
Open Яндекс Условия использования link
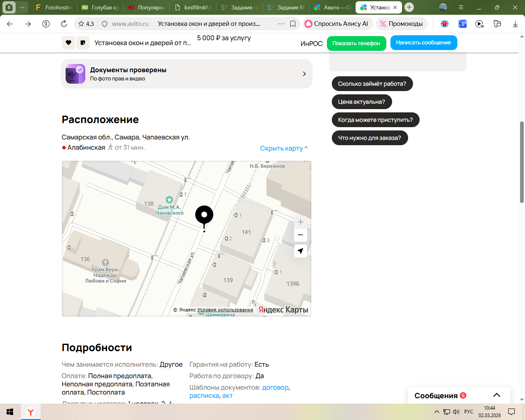(225, 310)
